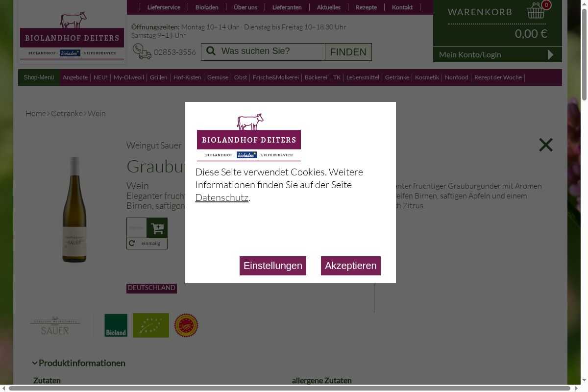Screen dimensions: 588x392
Task: Click the Weingut Sauer producer logo
Action: point(55,326)
